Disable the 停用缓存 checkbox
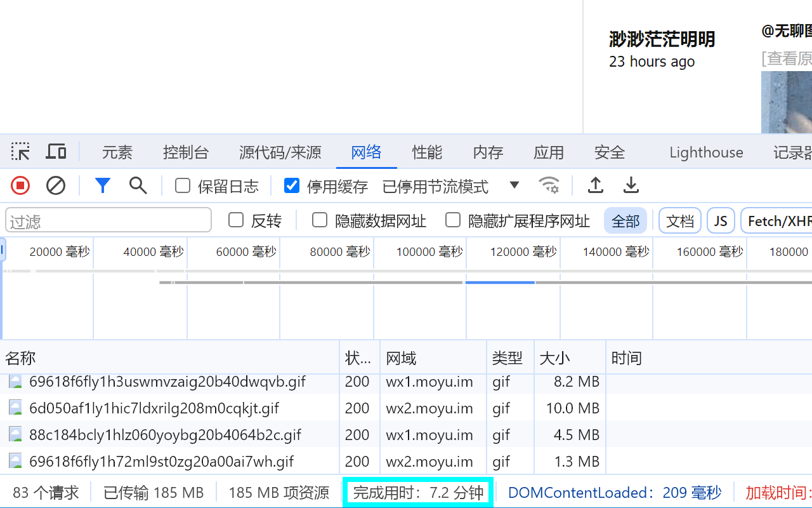The width and height of the screenshot is (812, 508). pos(291,185)
